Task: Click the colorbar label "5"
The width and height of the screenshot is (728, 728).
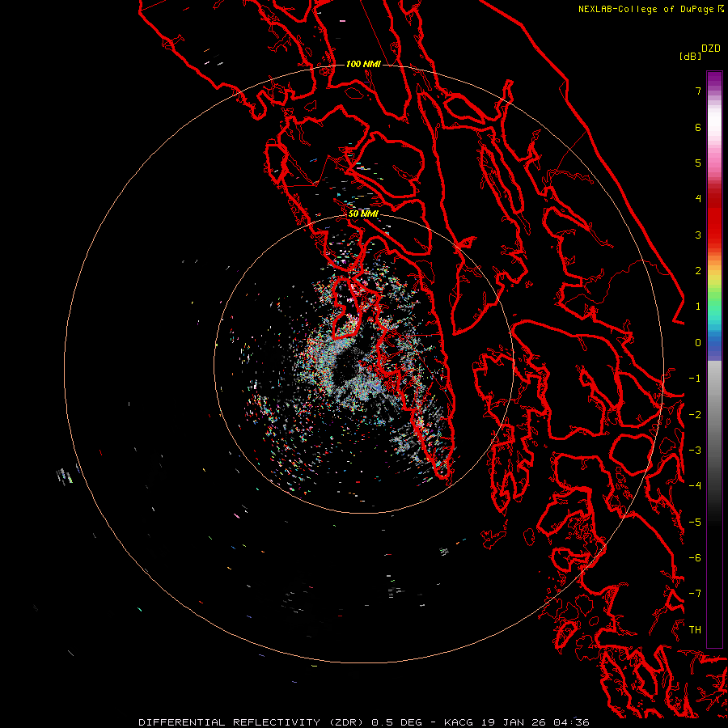Action: 698,163
